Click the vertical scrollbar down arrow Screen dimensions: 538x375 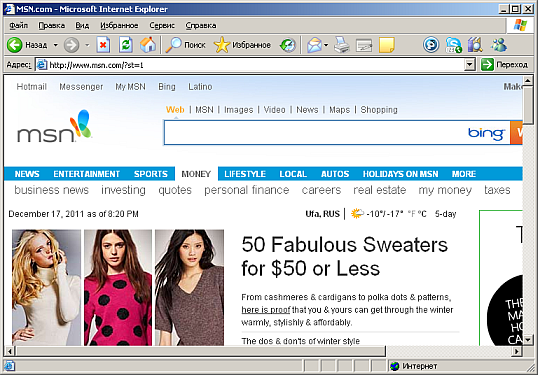point(527,340)
